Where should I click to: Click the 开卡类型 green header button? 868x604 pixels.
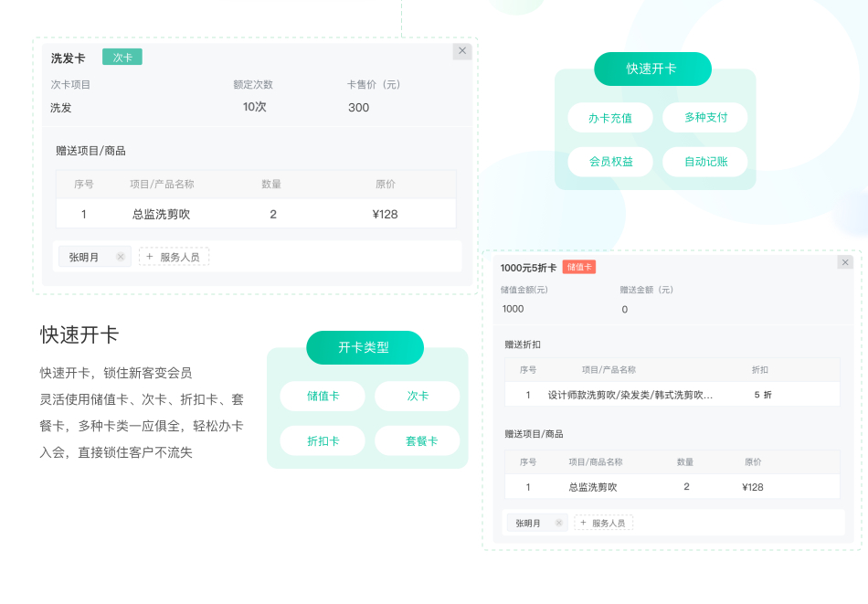(365, 347)
